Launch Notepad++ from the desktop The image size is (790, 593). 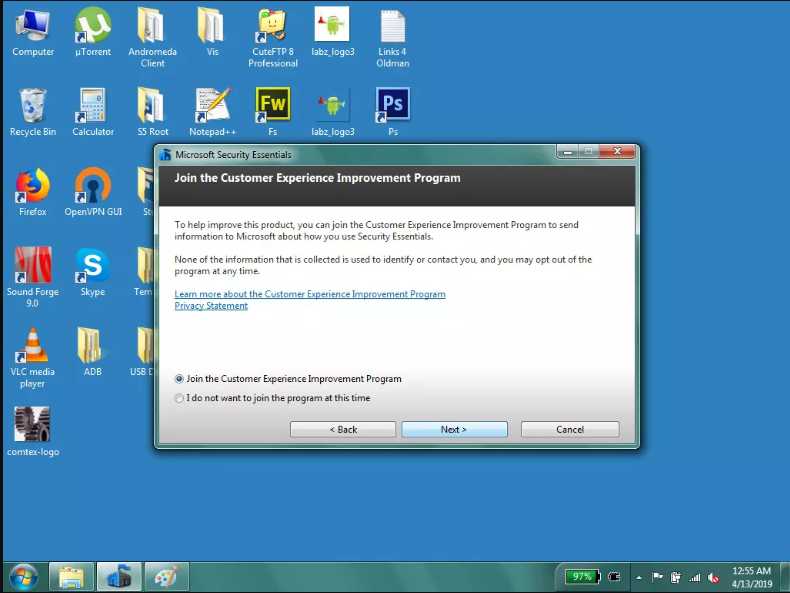pos(212,112)
